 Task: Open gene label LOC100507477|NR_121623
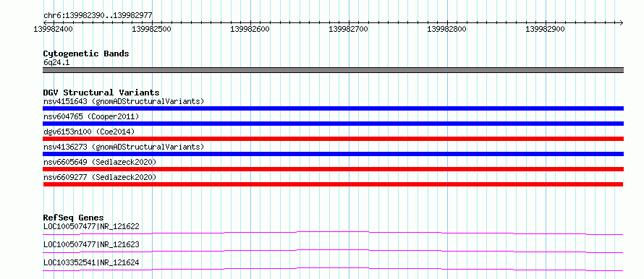pyautogui.click(x=91, y=244)
